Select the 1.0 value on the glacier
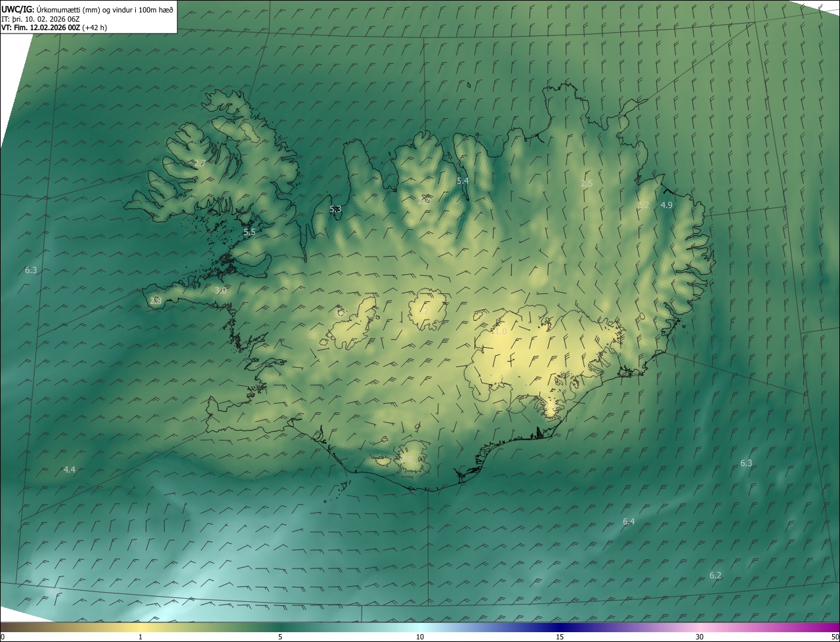 [501, 332]
